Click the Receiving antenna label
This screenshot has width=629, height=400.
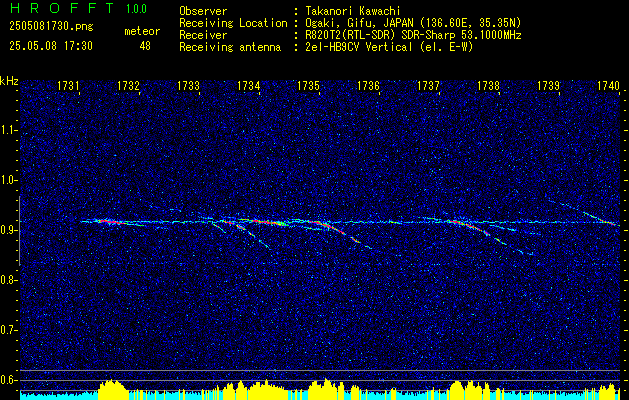pos(230,47)
